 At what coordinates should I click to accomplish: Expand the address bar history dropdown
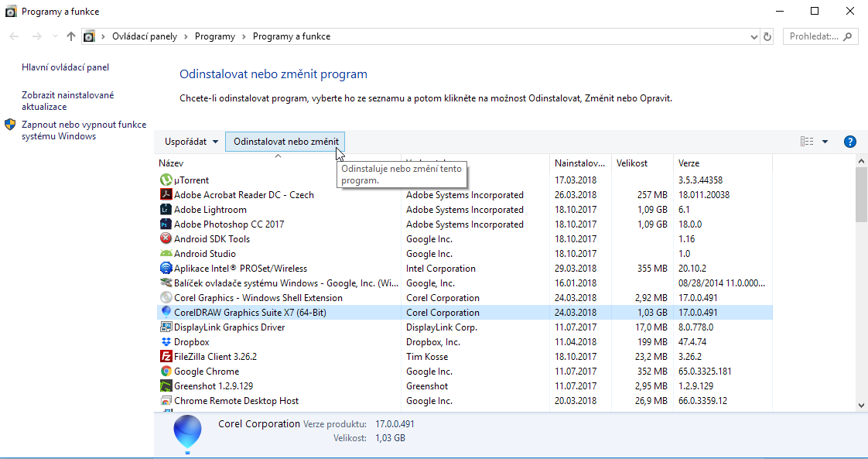pos(754,36)
